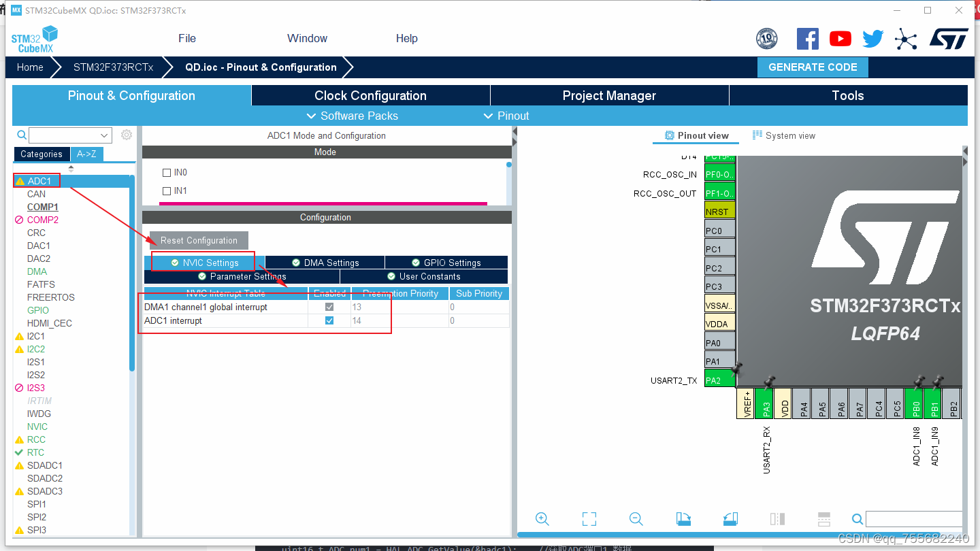The height and width of the screenshot is (551, 980).
Task: Open the Pinout & Configuration tab
Action: pos(131,96)
